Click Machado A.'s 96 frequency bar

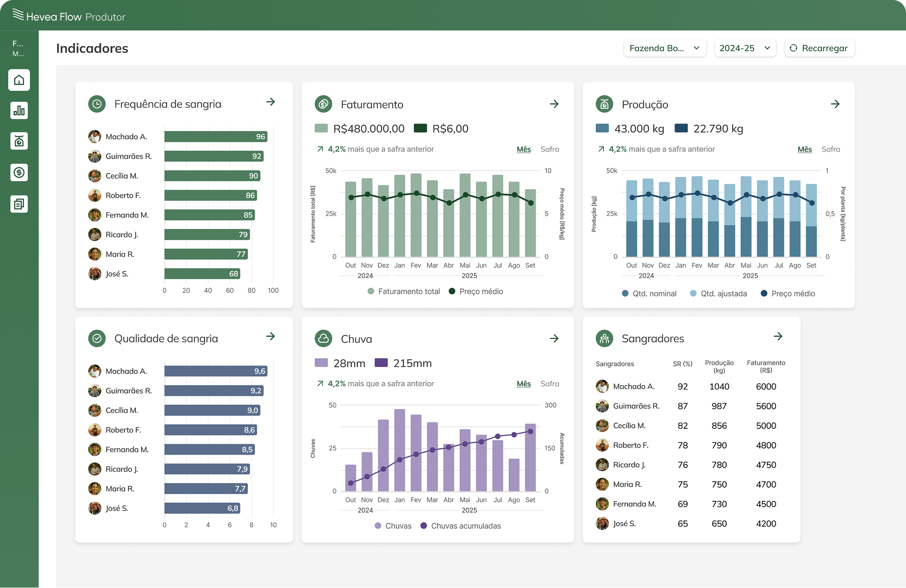click(x=215, y=136)
